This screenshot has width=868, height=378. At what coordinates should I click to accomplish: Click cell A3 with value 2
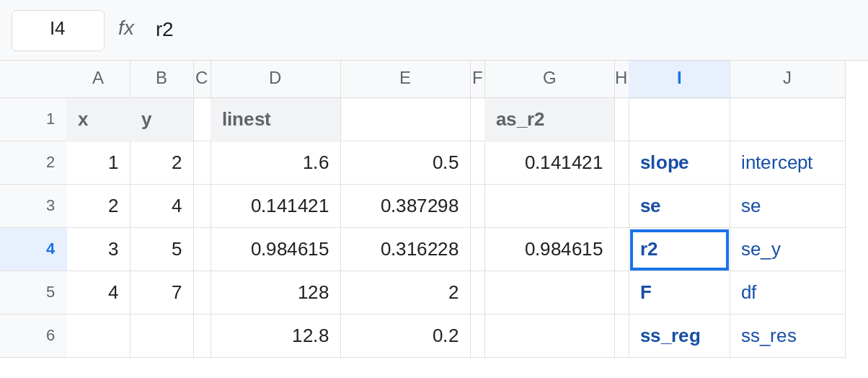click(98, 206)
